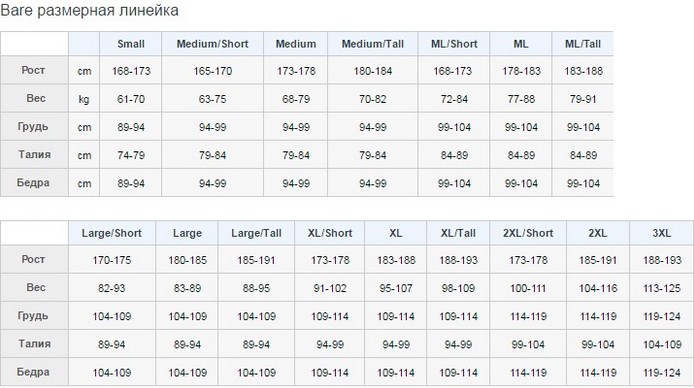Click the Medium/Tall size header

[373, 44]
